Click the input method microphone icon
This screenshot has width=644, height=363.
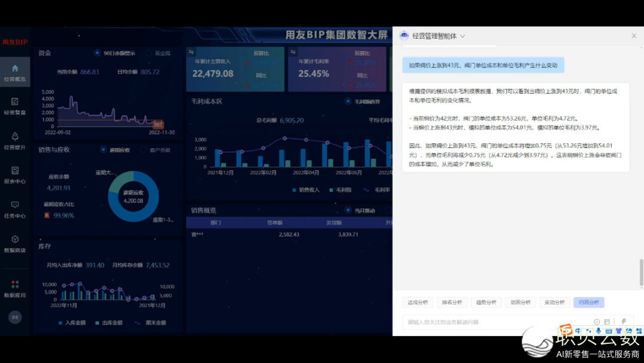599,331
